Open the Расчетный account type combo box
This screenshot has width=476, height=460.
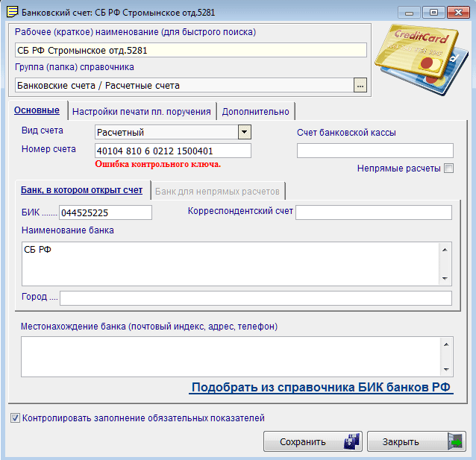[173, 132]
